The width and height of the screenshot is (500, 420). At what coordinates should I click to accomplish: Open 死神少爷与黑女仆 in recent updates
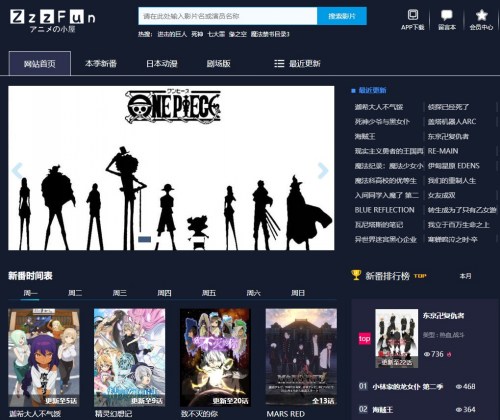click(x=382, y=122)
